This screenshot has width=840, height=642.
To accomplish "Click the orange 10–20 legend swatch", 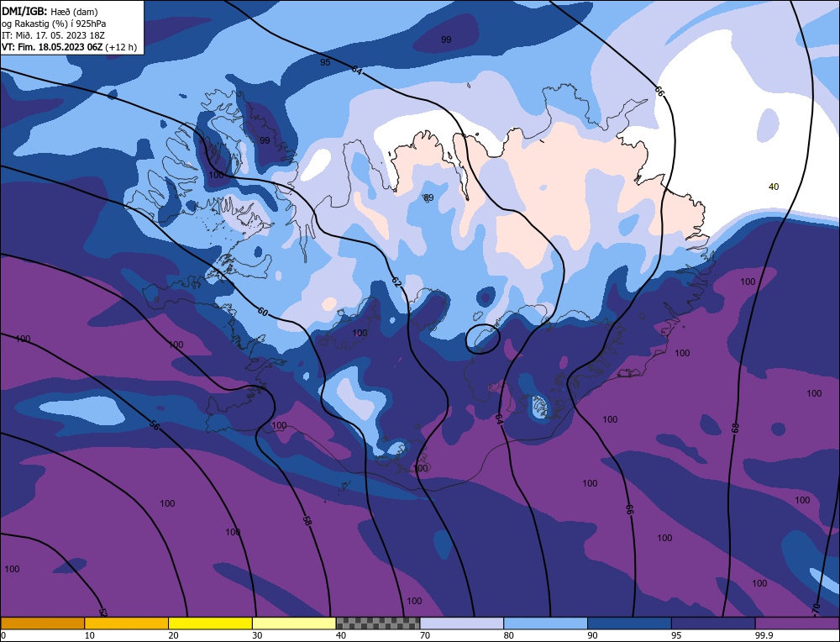I will tap(127, 624).
